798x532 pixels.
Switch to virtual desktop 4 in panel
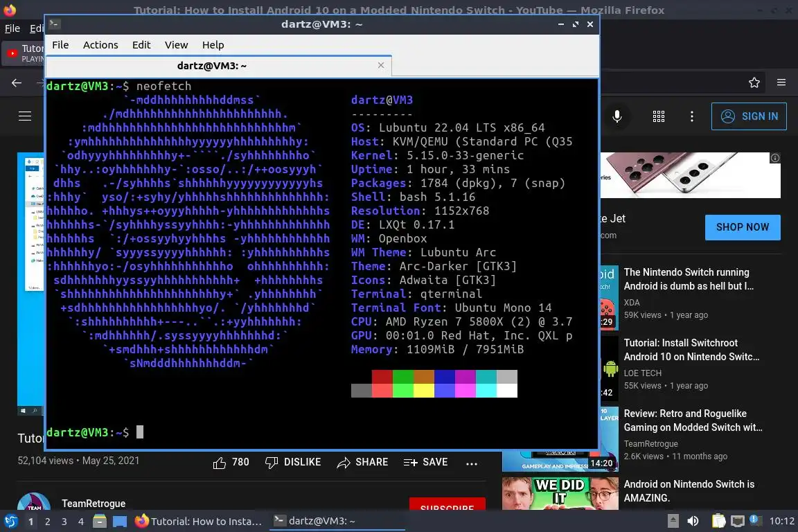click(x=81, y=522)
